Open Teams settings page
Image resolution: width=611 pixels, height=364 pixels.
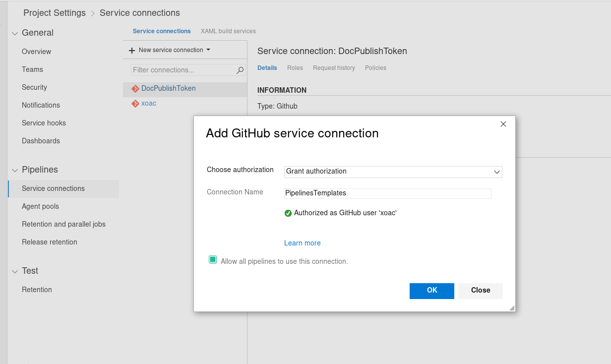point(32,69)
